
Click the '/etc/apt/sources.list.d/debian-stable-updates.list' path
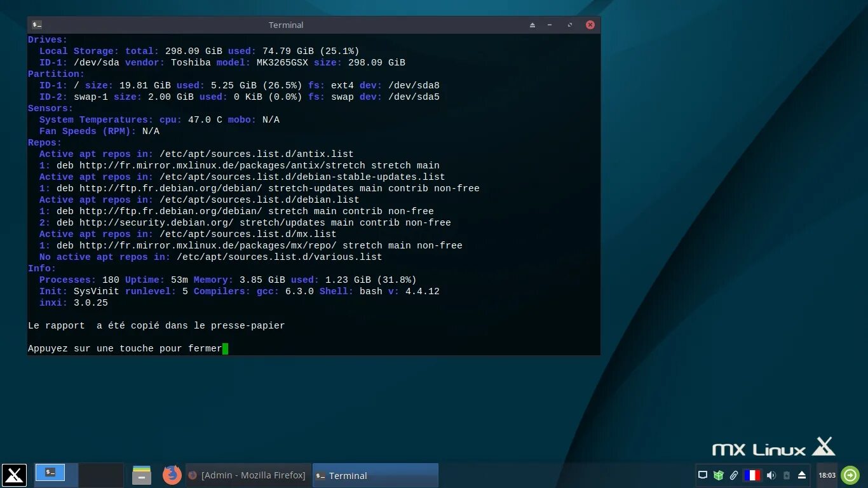click(302, 177)
